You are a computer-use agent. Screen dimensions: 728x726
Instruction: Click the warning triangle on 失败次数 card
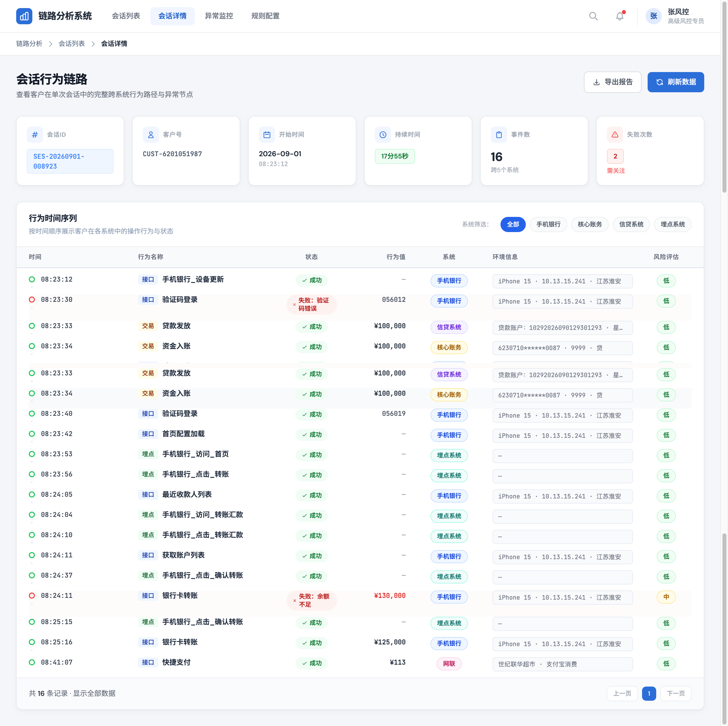(615, 134)
